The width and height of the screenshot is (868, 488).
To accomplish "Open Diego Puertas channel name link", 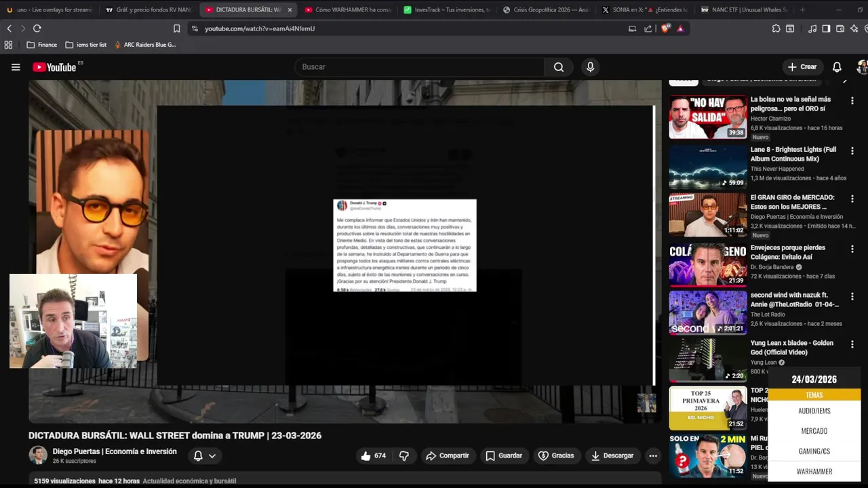I will [115, 451].
